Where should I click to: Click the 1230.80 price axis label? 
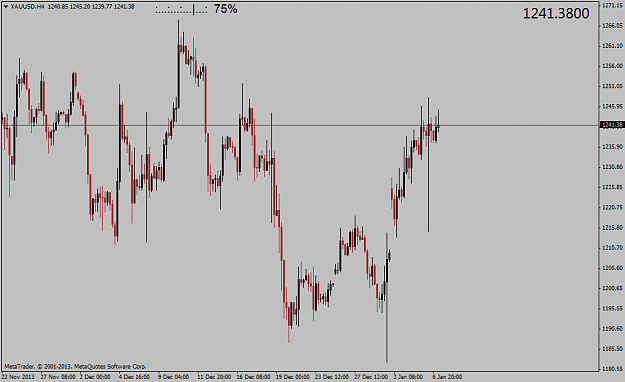pos(613,167)
